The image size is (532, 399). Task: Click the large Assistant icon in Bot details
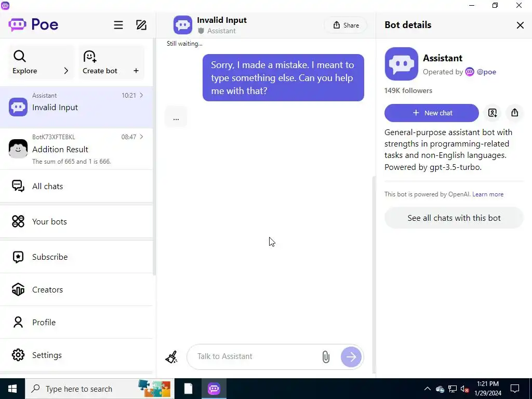(x=402, y=64)
